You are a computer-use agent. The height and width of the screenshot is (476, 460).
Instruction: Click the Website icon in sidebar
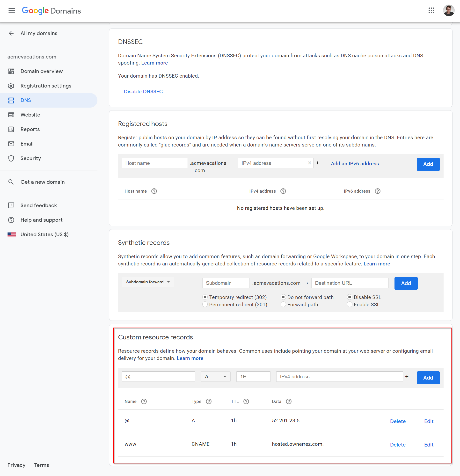(x=11, y=115)
